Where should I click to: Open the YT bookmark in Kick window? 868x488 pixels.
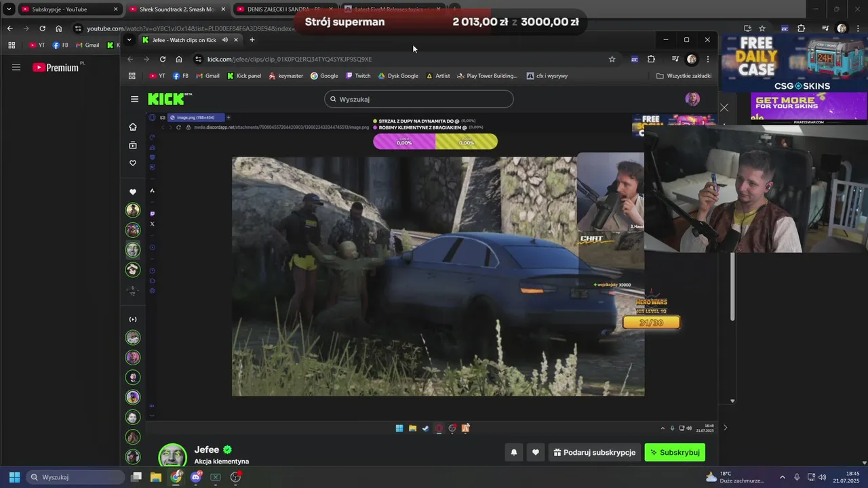click(157, 76)
